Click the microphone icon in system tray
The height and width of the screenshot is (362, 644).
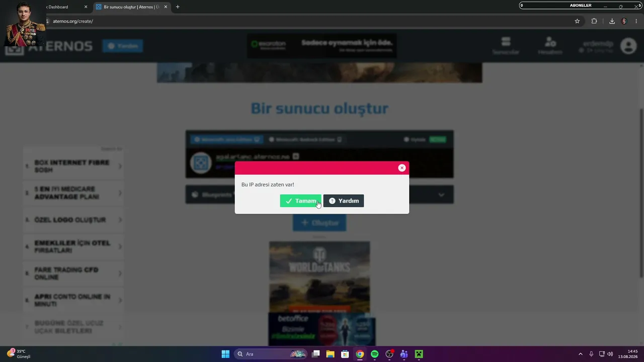point(591,354)
